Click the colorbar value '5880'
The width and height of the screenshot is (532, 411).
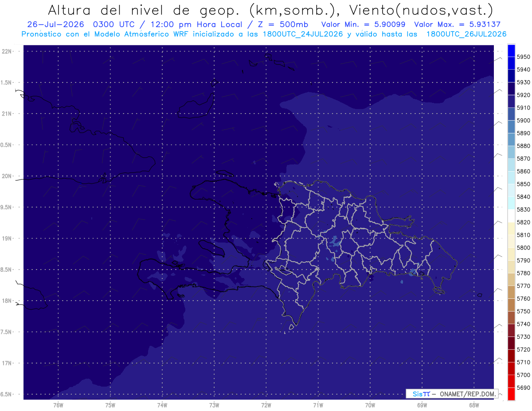(x=524, y=146)
